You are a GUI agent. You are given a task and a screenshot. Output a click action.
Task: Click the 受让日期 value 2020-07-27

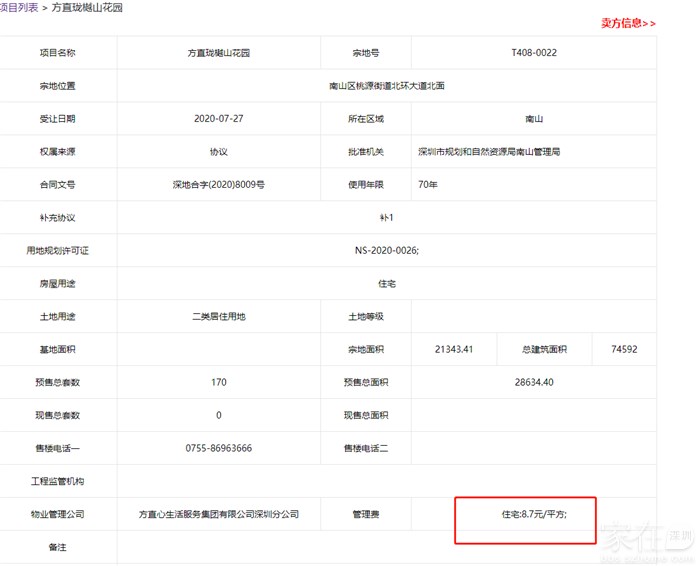[x=219, y=119]
